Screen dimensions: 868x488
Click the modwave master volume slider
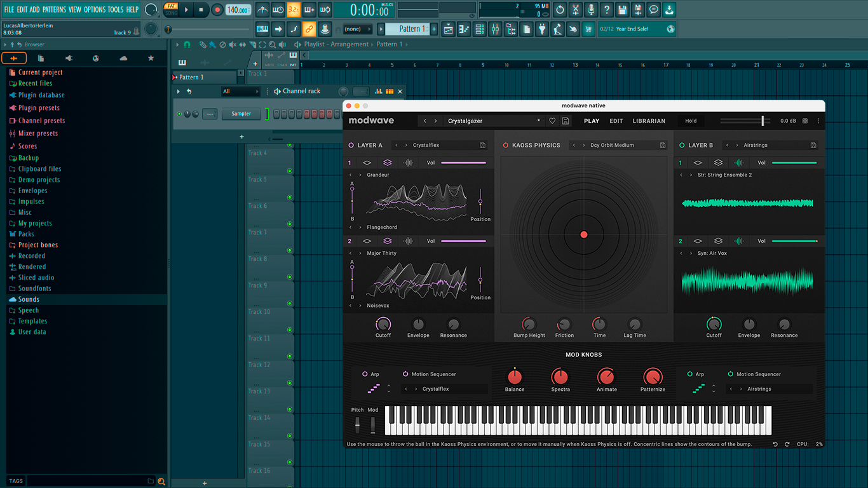pos(745,121)
